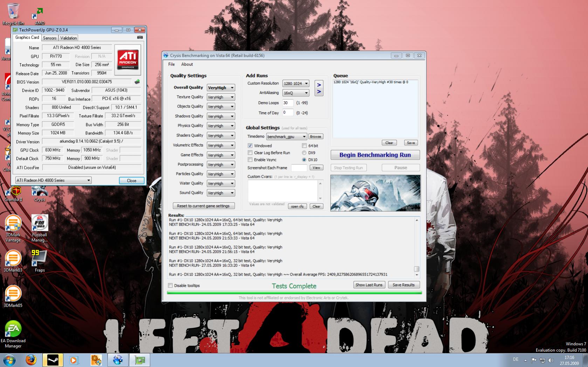Image resolution: width=588 pixels, height=367 pixels.
Task: Click the GPU-Z Close button
Action: coord(132,181)
